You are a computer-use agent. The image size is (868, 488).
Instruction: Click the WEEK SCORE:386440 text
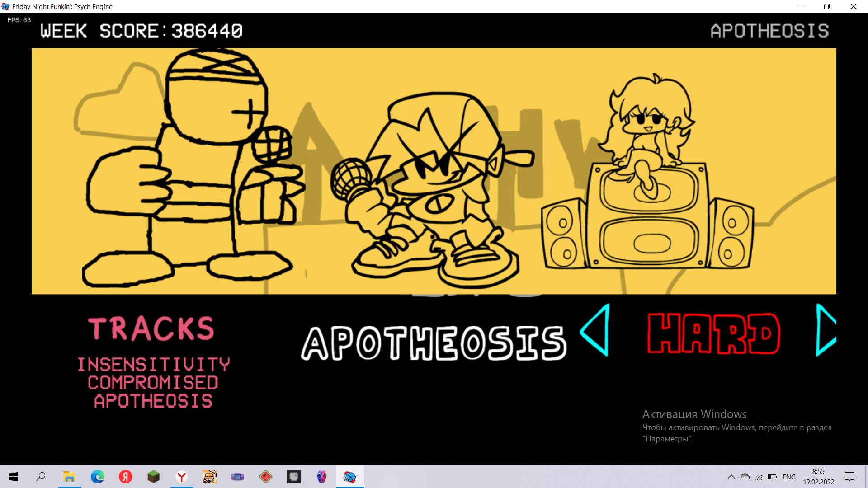pos(142,31)
